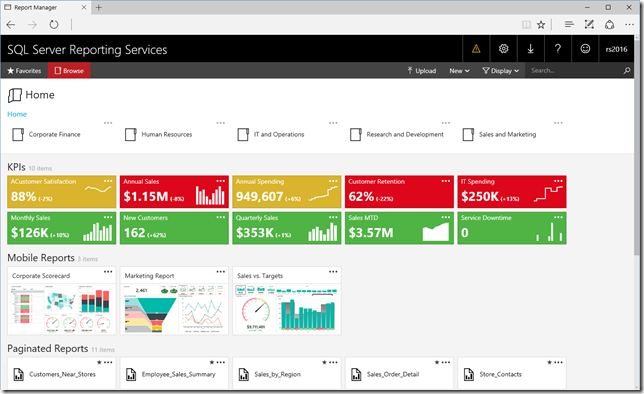644x394 pixels.
Task: Open the Marketing Report thumbnail
Action: point(174,309)
